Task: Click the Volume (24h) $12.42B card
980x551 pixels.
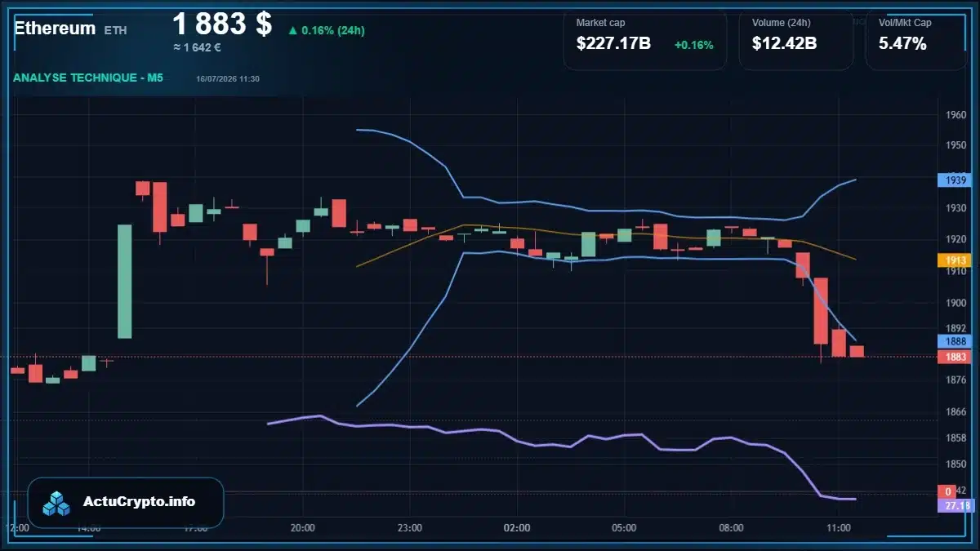Action: click(x=795, y=38)
